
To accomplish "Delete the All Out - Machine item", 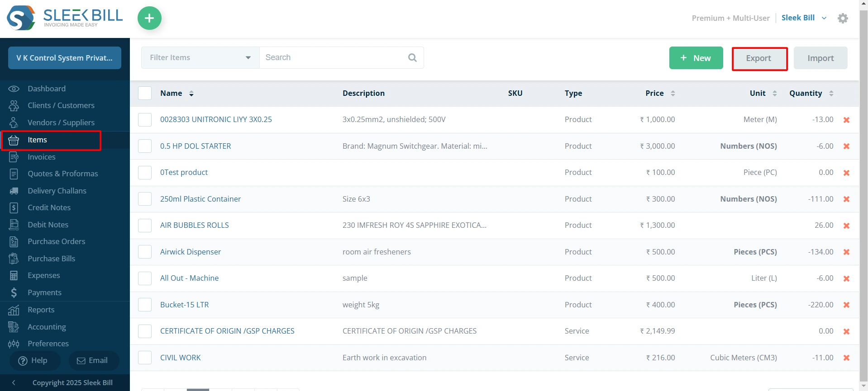I will point(846,278).
